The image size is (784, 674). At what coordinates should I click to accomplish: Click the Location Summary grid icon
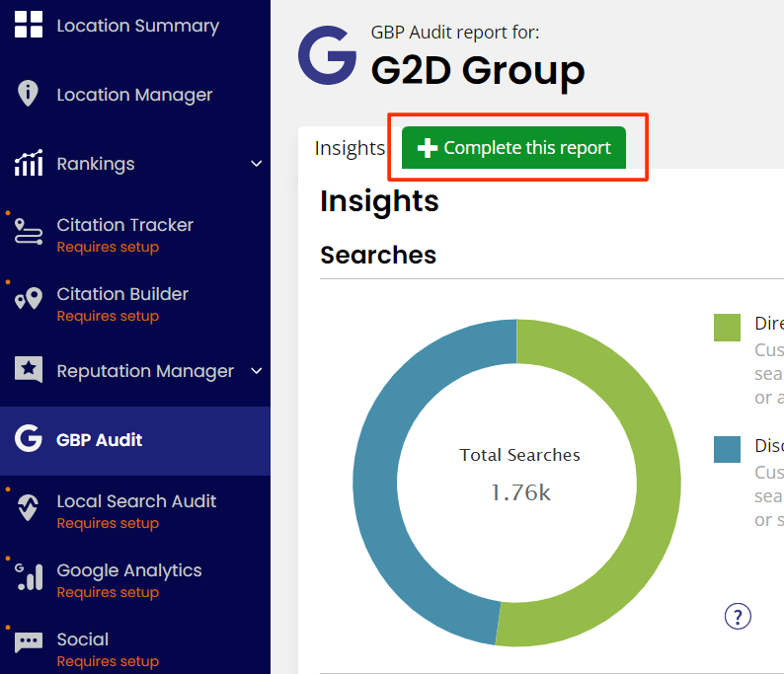pyautogui.click(x=29, y=24)
